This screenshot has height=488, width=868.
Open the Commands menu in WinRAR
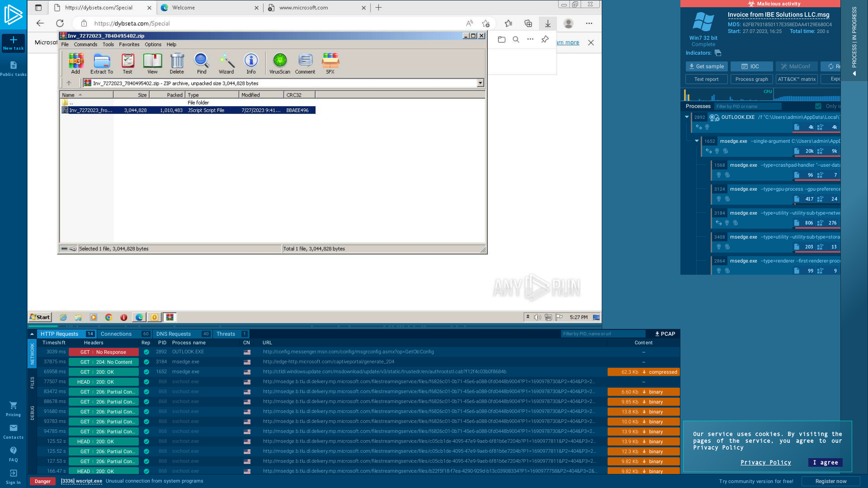coord(85,44)
